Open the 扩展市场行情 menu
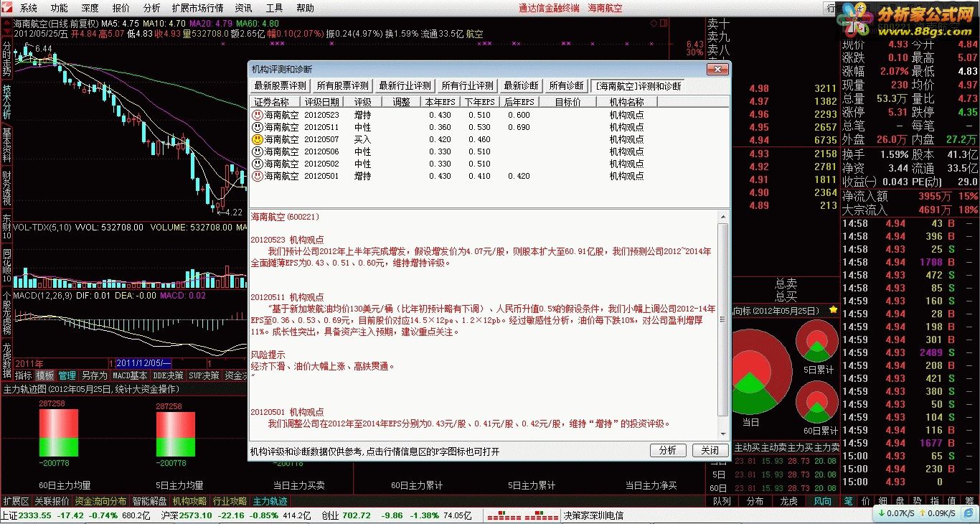980x524 pixels. click(197, 9)
